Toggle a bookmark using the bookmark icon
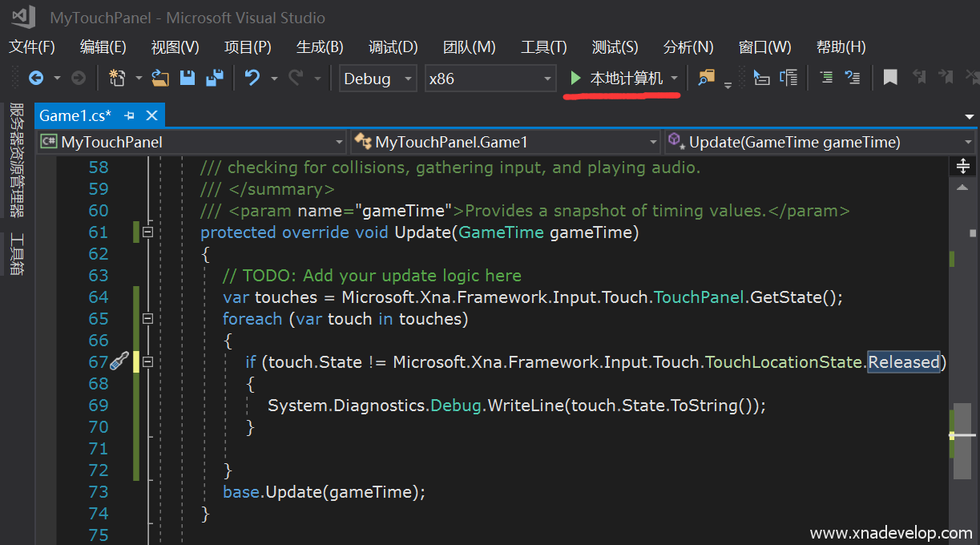 [x=890, y=79]
